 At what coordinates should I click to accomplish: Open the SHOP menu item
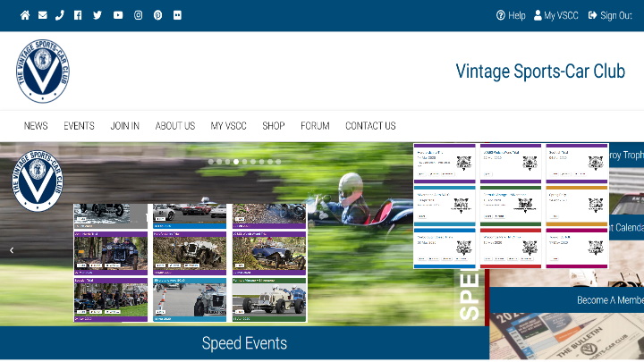[274, 126]
